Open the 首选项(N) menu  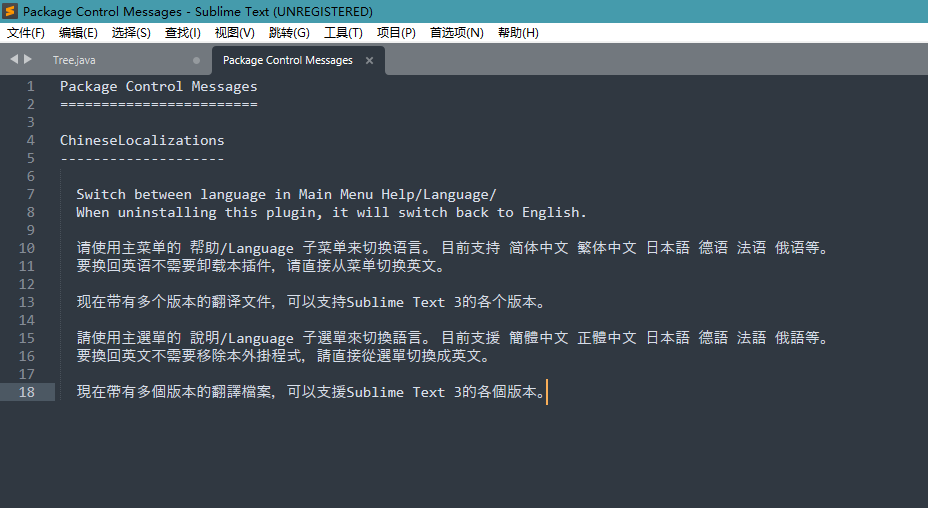tap(456, 33)
